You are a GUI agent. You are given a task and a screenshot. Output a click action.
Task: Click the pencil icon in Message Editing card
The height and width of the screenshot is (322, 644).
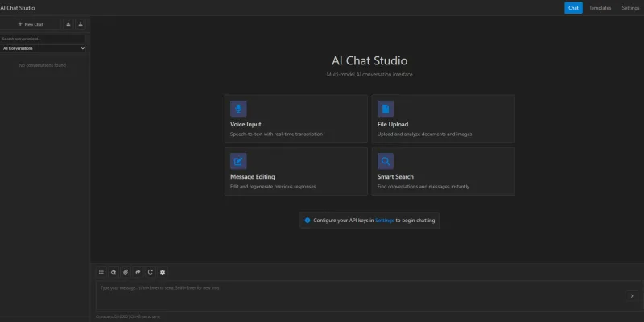tap(238, 161)
